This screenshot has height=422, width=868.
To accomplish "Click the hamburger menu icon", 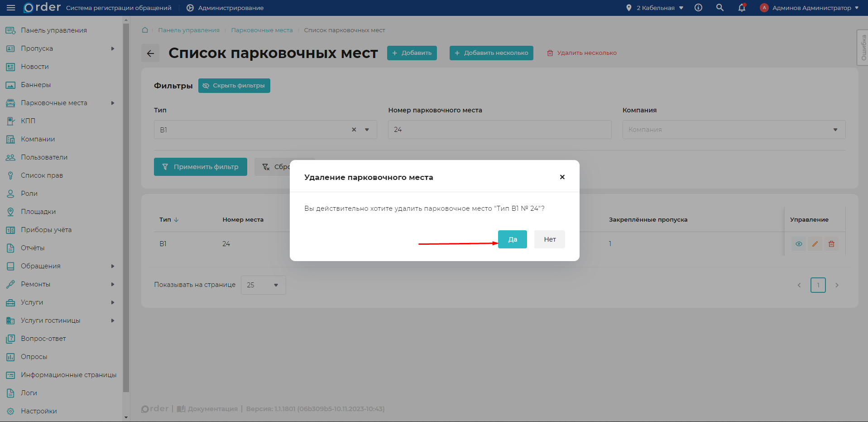I will pos(11,8).
